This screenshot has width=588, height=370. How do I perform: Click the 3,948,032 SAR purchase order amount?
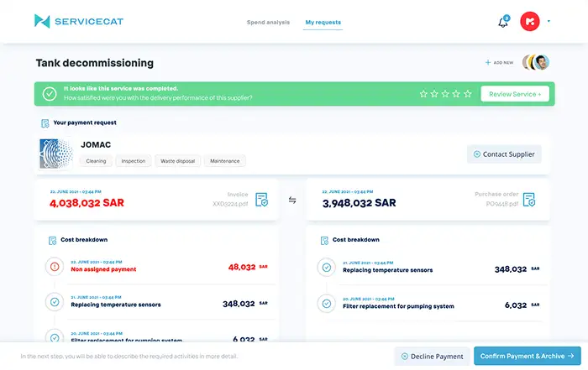click(359, 203)
